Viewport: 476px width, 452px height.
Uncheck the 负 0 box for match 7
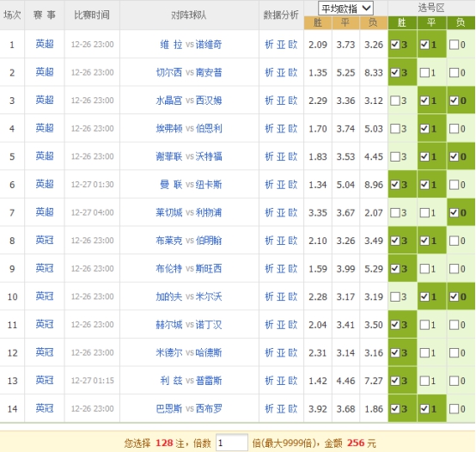point(455,212)
